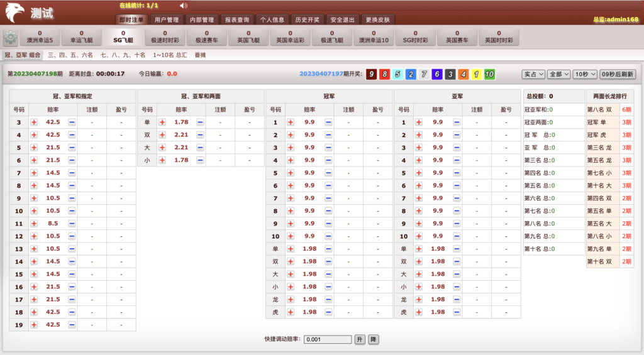
Task: Click the 升 button to raise odds
Action: click(x=360, y=339)
